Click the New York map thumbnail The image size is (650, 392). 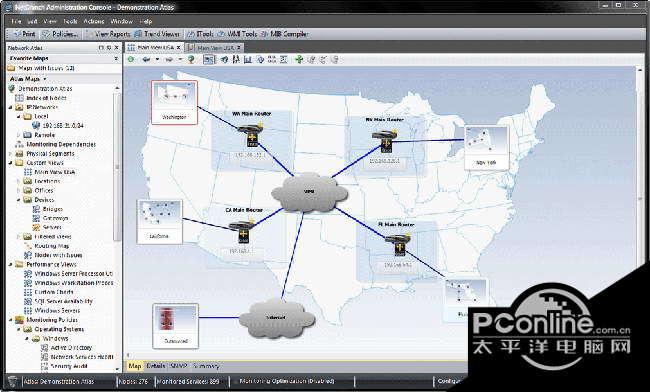coord(486,147)
